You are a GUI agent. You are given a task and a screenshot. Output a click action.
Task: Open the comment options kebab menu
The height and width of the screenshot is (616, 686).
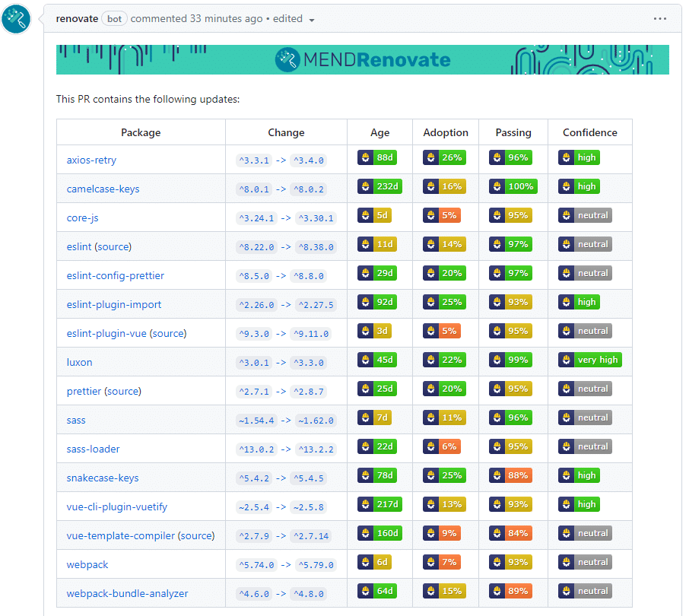tap(660, 17)
